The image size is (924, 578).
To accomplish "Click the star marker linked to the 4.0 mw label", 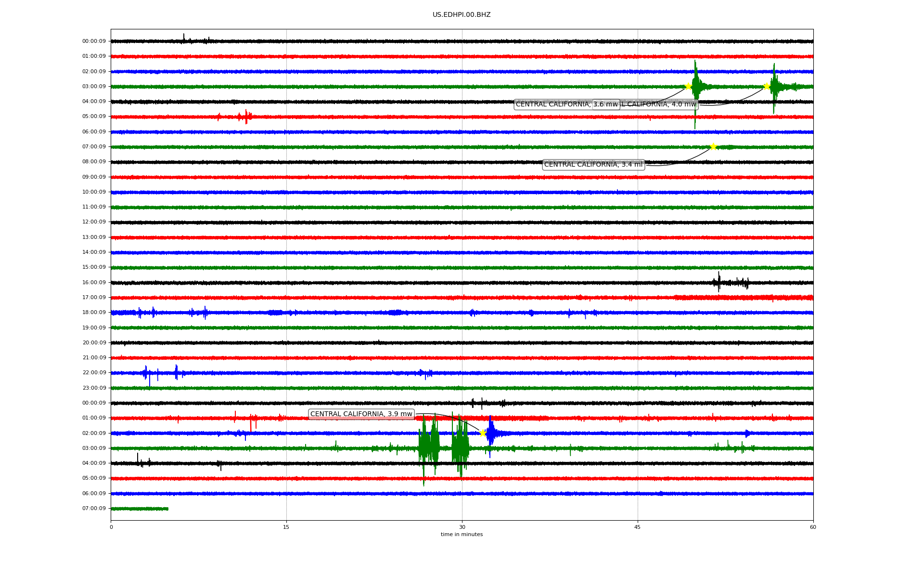I will (x=767, y=87).
